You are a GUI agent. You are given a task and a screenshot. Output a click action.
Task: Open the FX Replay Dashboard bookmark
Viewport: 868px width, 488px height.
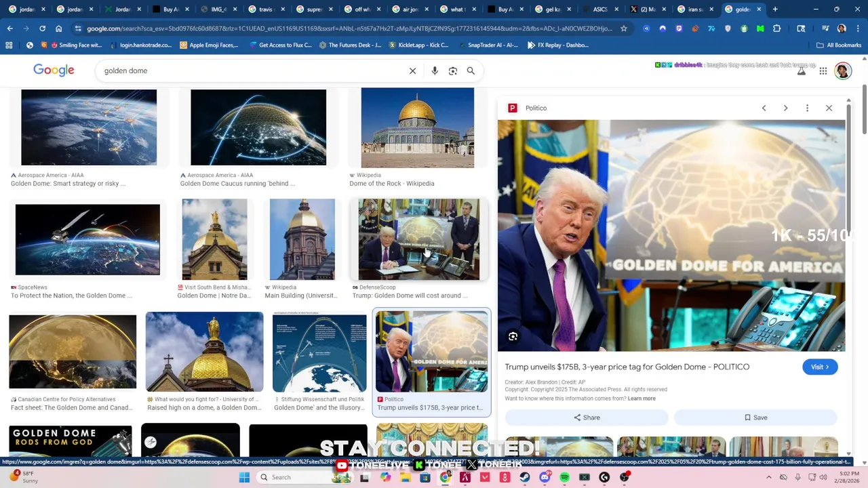click(x=558, y=45)
